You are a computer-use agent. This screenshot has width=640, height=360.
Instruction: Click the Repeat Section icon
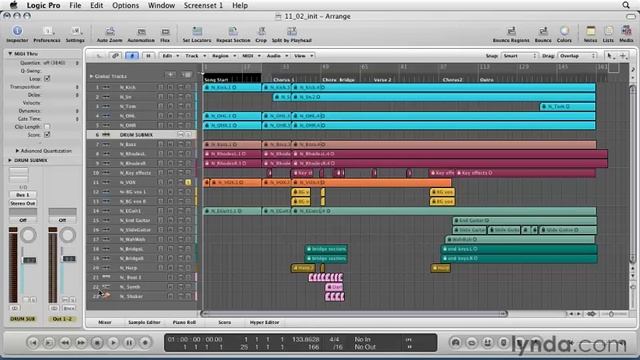tap(233, 31)
